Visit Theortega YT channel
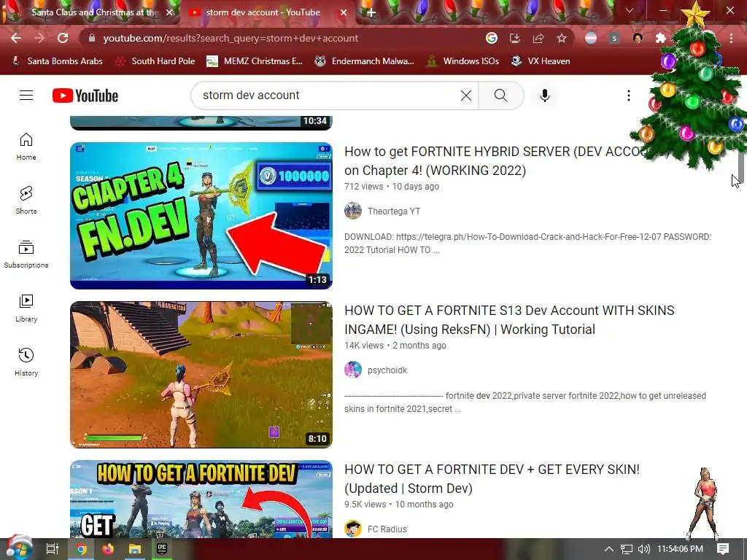Viewport: 747px width, 560px height. click(x=394, y=211)
